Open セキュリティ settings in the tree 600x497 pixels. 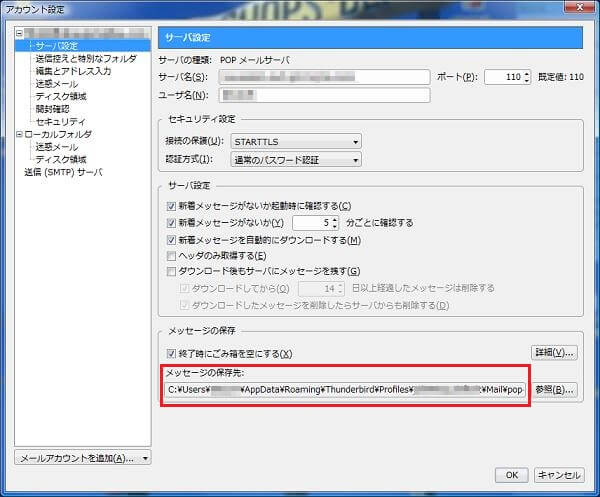[60, 121]
